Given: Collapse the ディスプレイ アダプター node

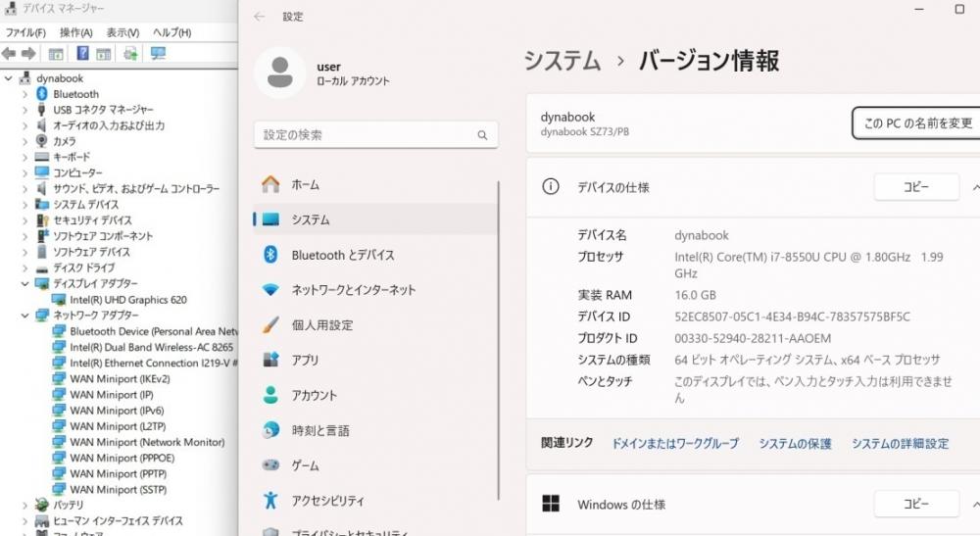Looking at the screenshot, I should [25, 283].
